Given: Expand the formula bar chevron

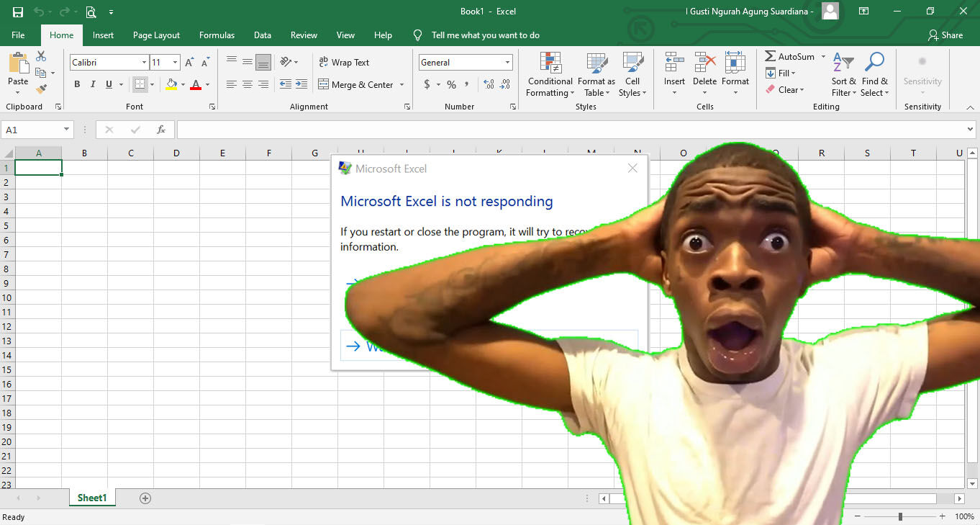Looking at the screenshot, I should pos(971,130).
